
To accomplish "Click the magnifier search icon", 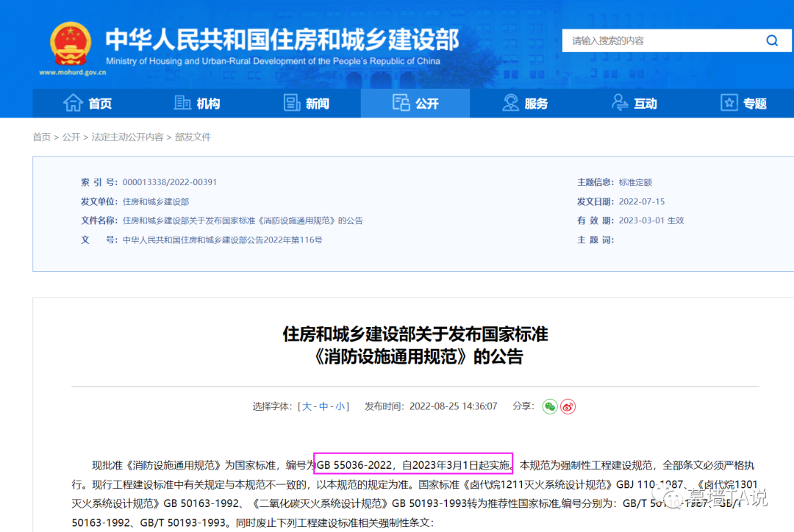I will click(x=771, y=40).
